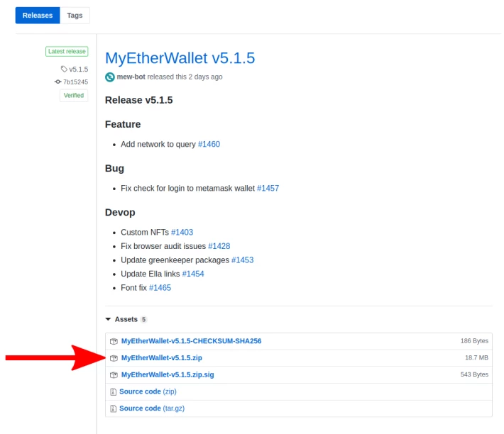Click the mew-bot avatar icon
The height and width of the screenshot is (434, 504).
coord(110,77)
